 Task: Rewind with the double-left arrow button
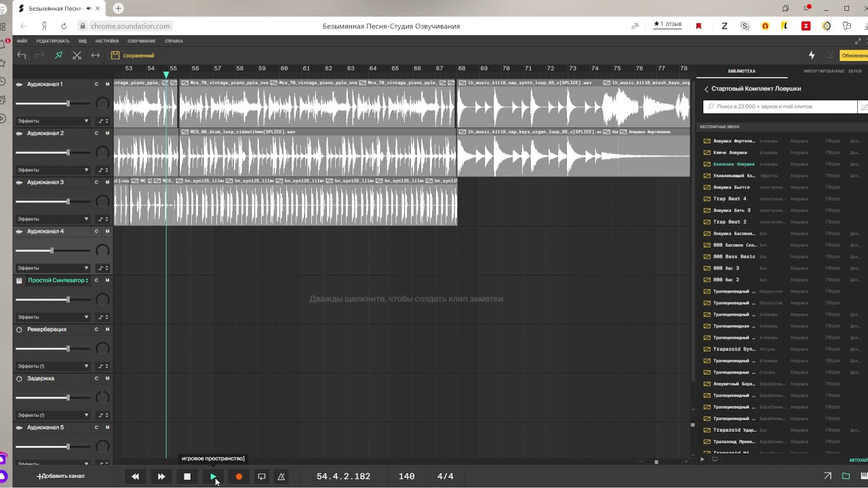coord(135,476)
